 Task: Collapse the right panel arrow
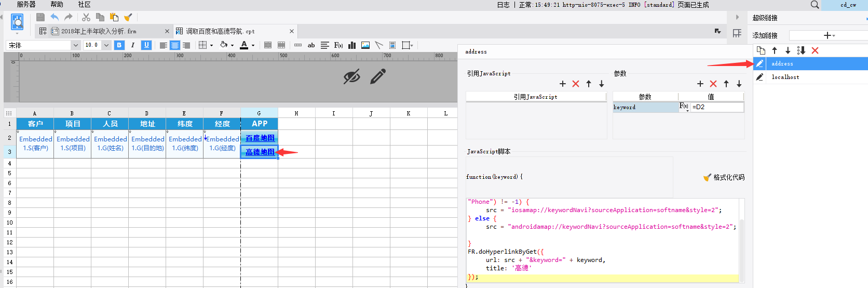click(x=737, y=17)
